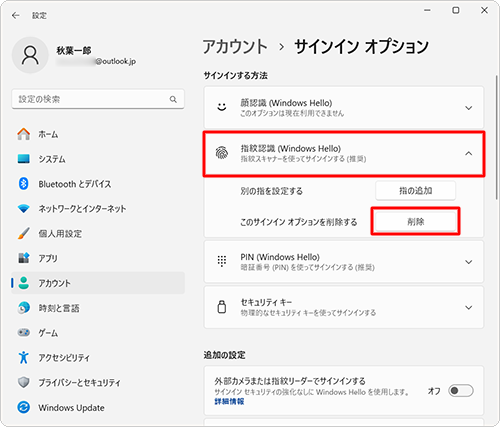Click the 別の指を設定する label

(x=272, y=191)
